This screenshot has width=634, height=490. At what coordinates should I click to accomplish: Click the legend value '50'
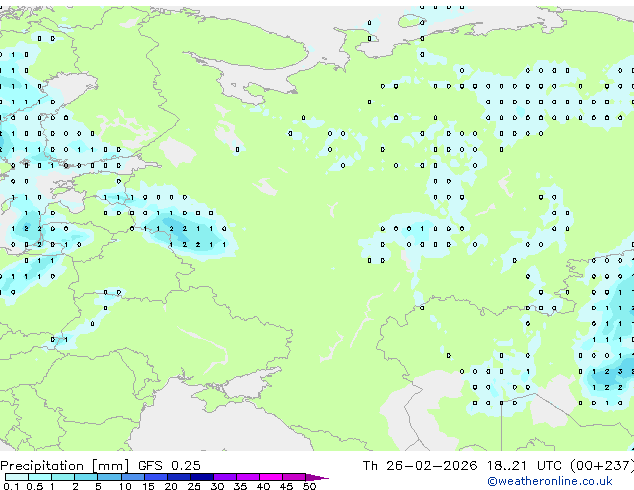(309, 486)
